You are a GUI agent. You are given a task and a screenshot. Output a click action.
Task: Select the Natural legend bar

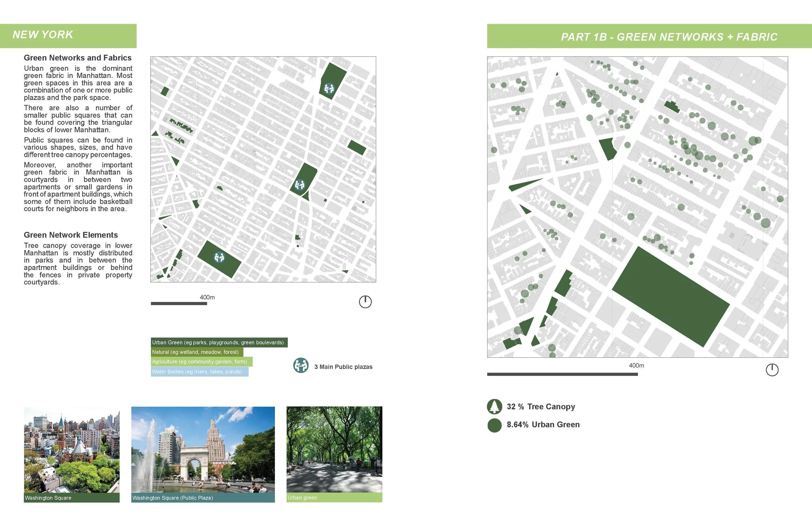[x=197, y=352]
